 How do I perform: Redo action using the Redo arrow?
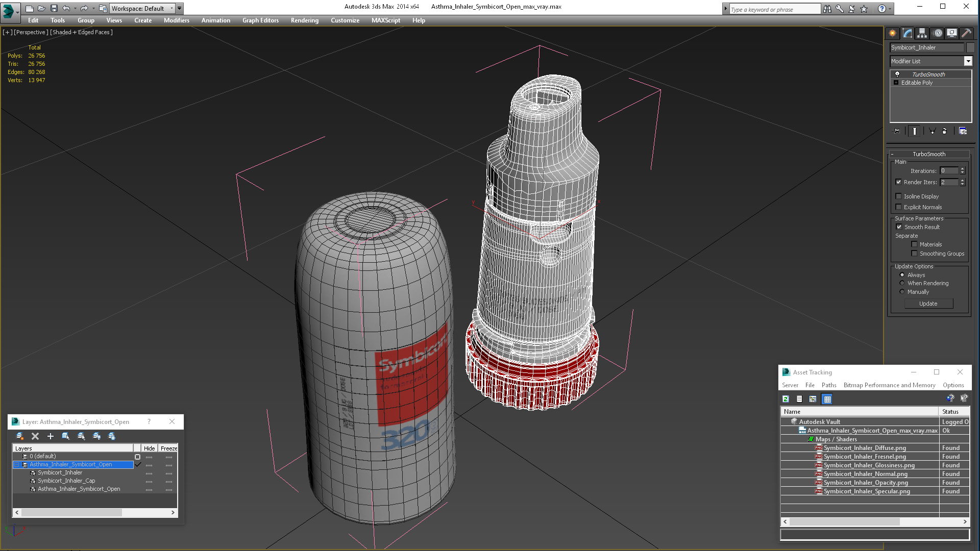pos(84,8)
